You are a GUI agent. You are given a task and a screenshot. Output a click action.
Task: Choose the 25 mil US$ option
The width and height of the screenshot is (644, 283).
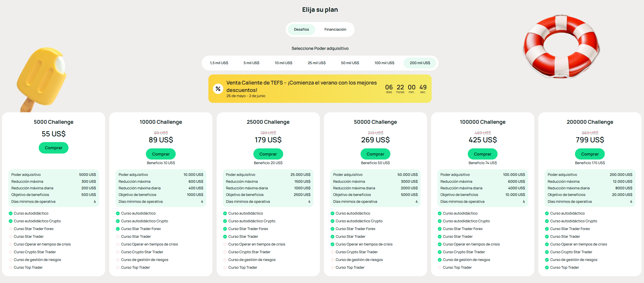click(316, 63)
